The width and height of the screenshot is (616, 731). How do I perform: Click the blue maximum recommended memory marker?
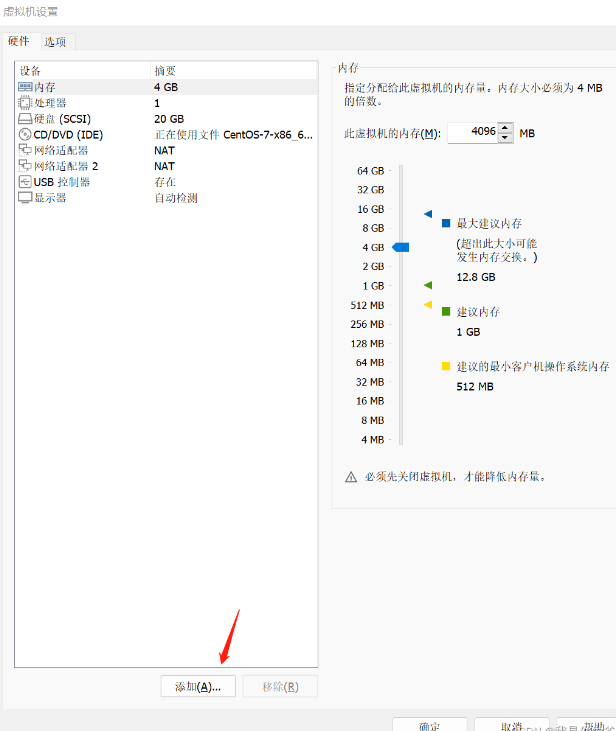[x=428, y=214]
